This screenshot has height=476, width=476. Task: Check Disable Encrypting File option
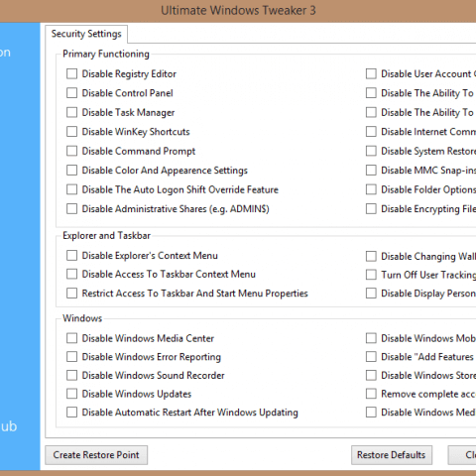[x=371, y=209]
